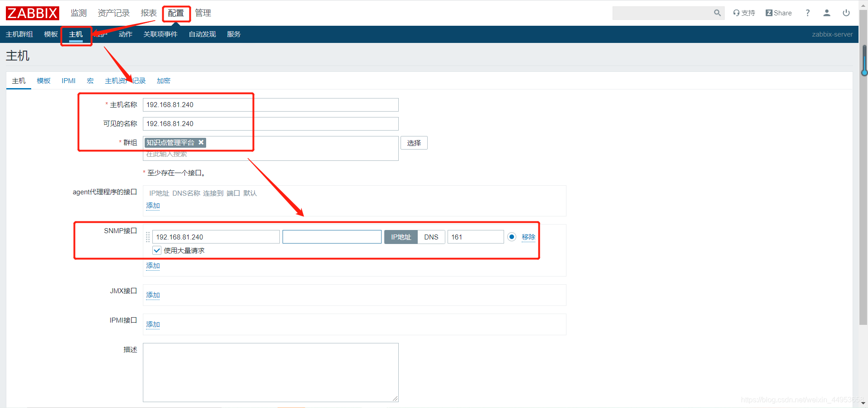Toggle 使用大量请求 checkbox
Image resolution: width=868 pixels, height=408 pixels.
pos(157,250)
